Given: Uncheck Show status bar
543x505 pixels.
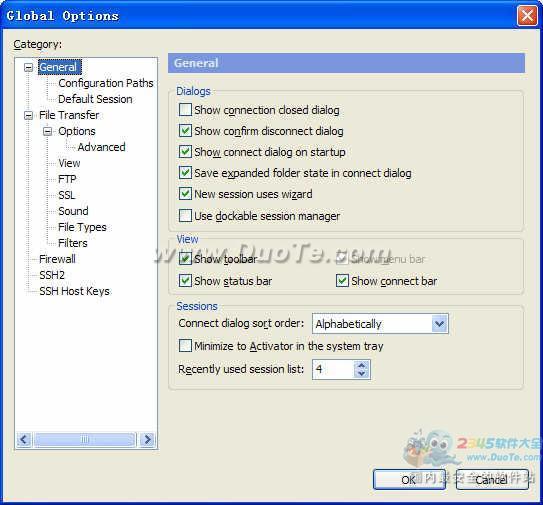Looking at the screenshot, I should coord(185,281).
